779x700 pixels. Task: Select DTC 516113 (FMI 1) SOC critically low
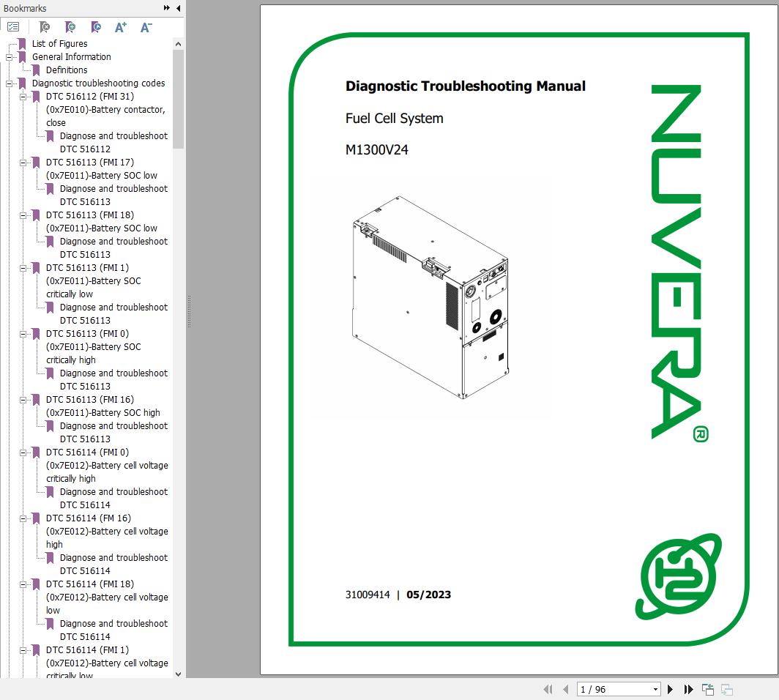(94, 280)
